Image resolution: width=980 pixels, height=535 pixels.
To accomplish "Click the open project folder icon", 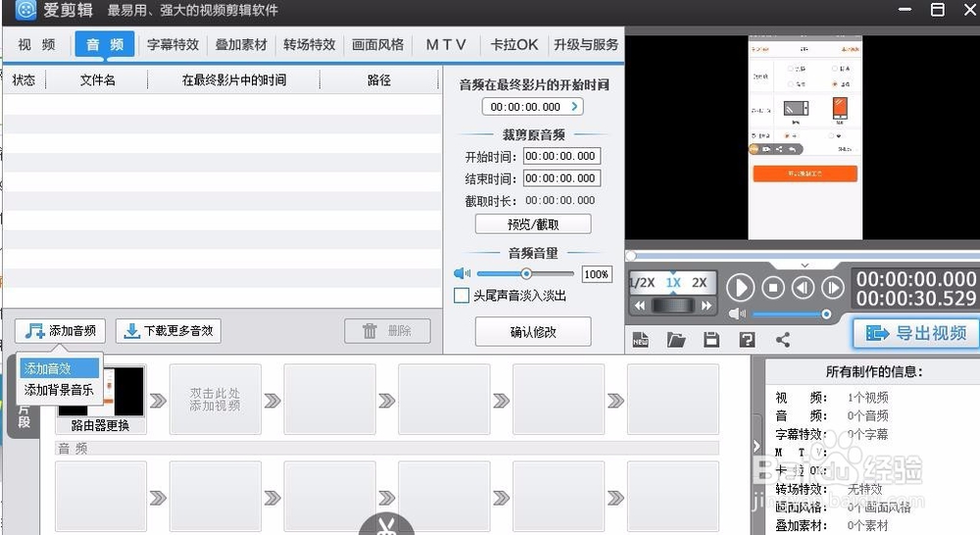I will (x=675, y=339).
